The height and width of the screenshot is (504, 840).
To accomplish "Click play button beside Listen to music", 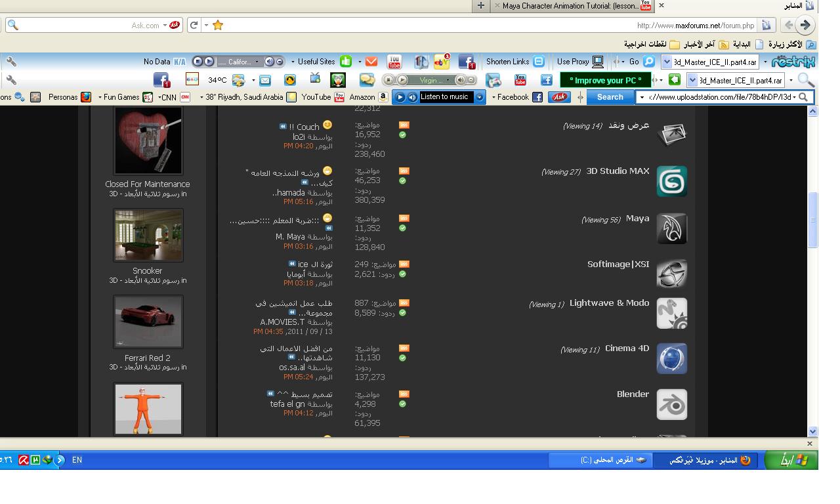I will coord(400,97).
